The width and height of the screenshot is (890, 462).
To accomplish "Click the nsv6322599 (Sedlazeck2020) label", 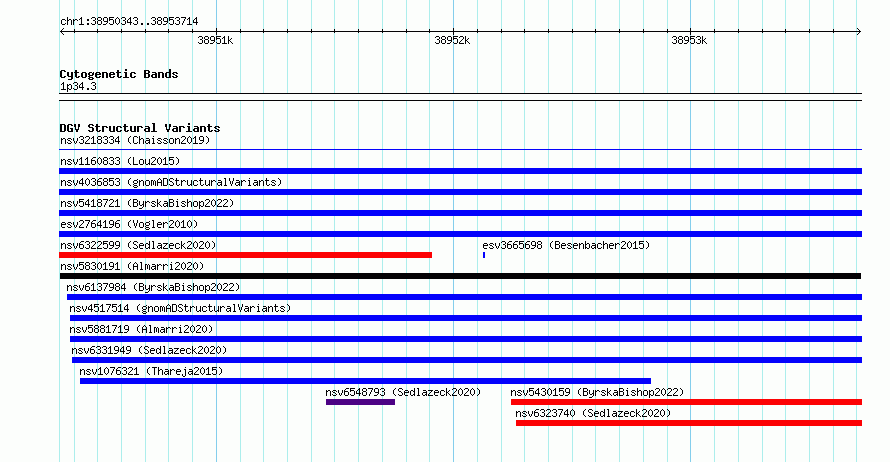I will pos(138,245).
